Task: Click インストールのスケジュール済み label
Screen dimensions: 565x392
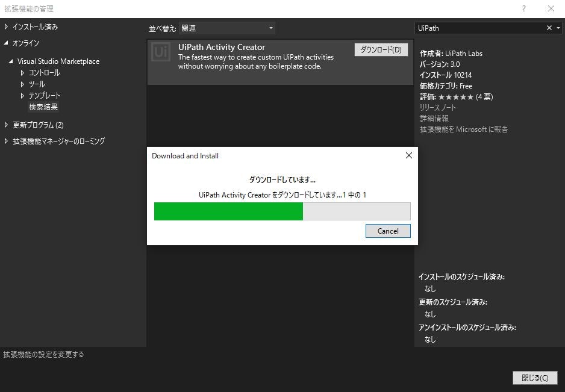Action: point(461,277)
